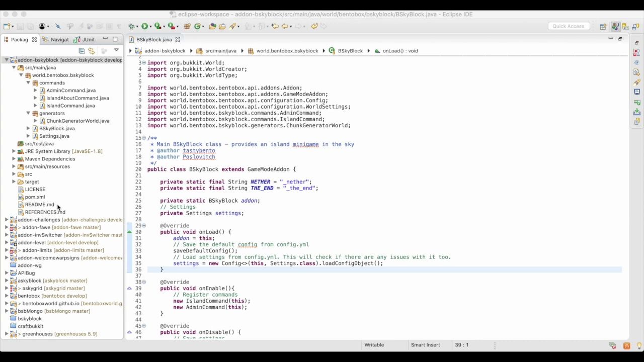Select IslandCommand.java in the tree
This screenshot has height=362, width=644.
(x=70, y=106)
